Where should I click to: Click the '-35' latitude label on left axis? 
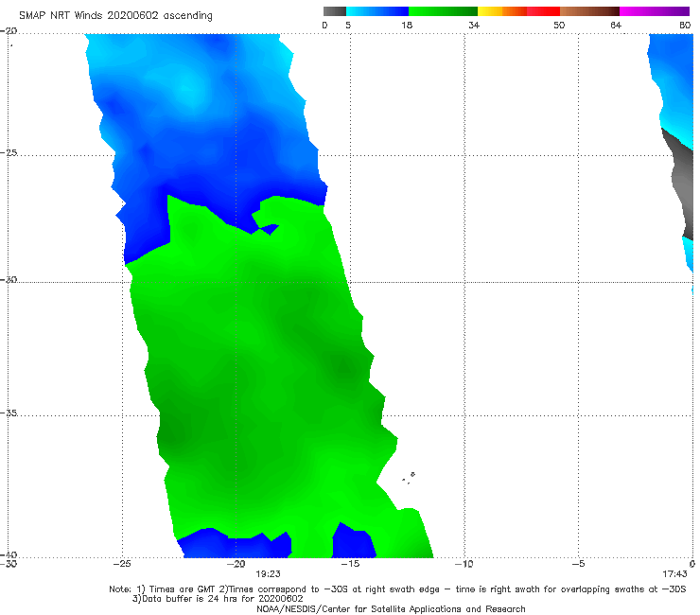coord(9,413)
